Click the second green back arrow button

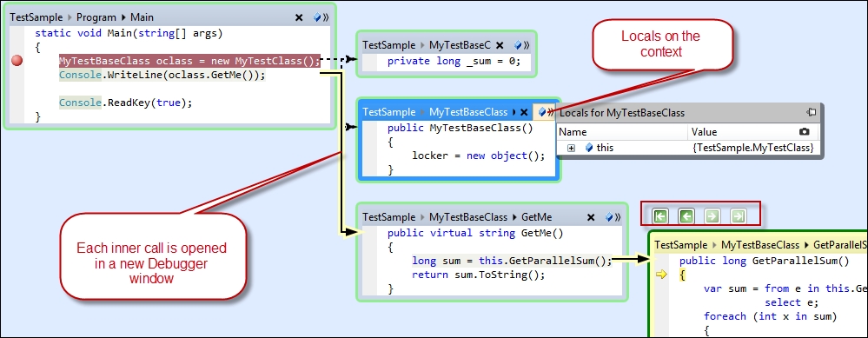coord(686,216)
